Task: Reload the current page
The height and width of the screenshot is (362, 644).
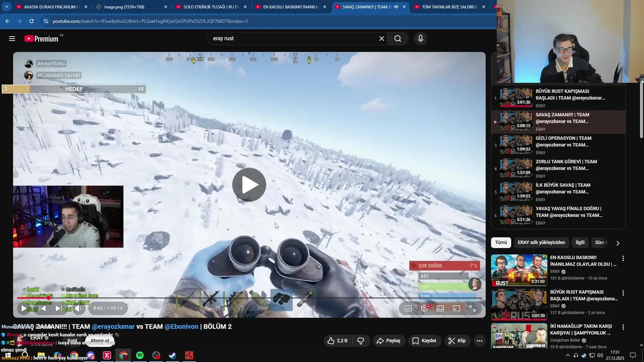Action: click(31, 21)
